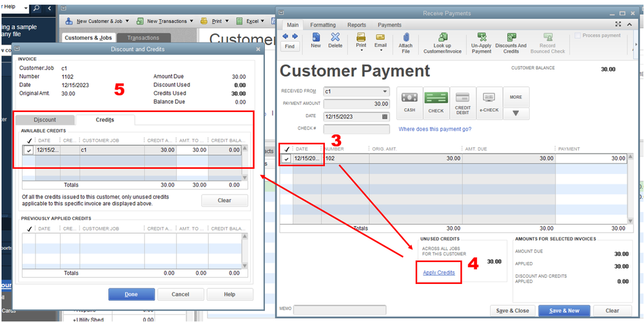The width and height of the screenshot is (644, 322).
Task: Click the Email envelope icon
Action: tap(380, 37)
